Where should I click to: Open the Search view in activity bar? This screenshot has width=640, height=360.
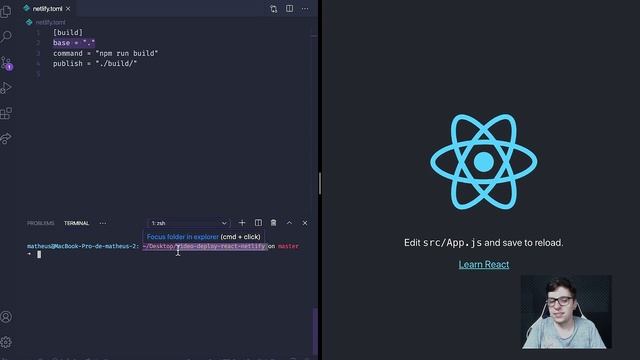tap(6, 37)
